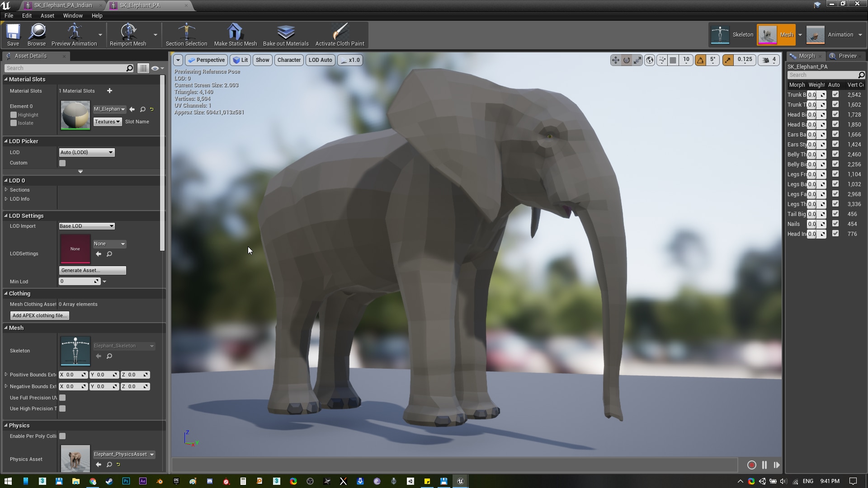Switch to Skeleton editor mode
868x488 pixels.
732,35
